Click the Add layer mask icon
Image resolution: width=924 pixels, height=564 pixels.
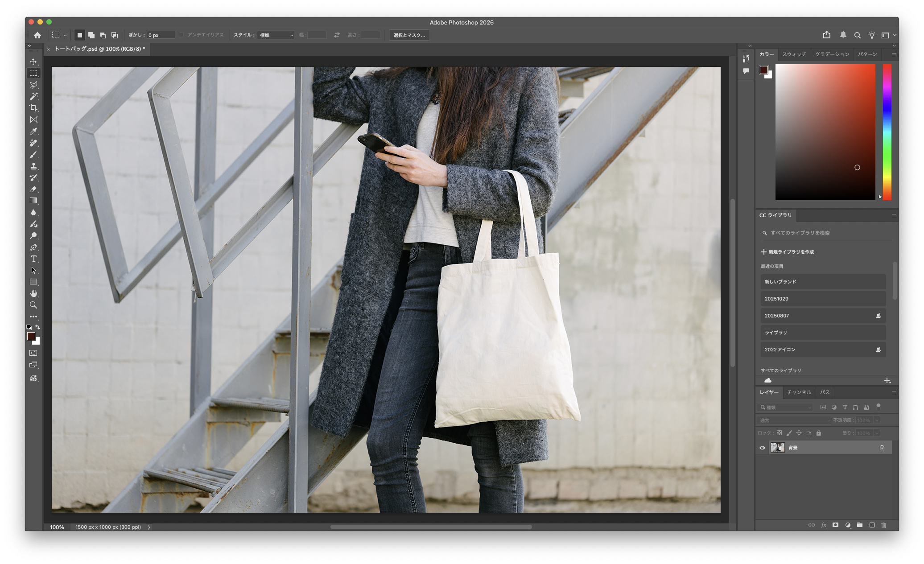(835, 525)
